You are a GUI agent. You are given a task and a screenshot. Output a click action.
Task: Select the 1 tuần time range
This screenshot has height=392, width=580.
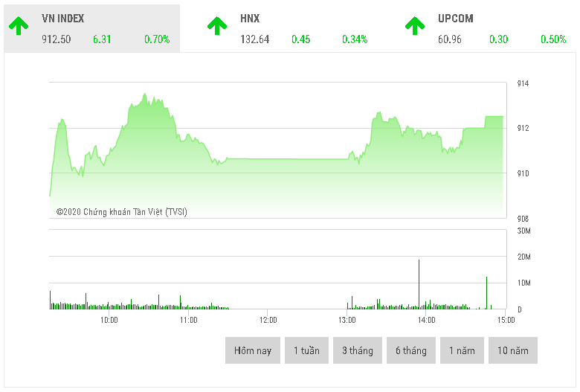point(306,350)
